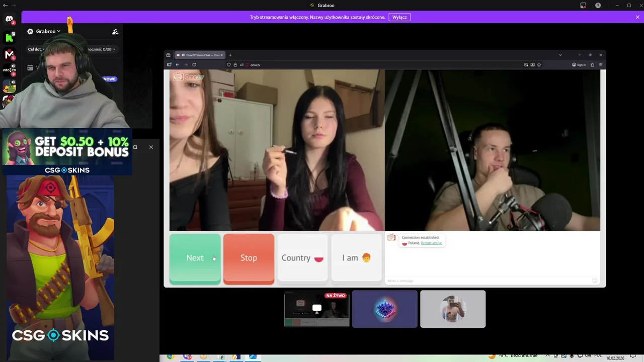Click the CSGOSkins deposit bonus banner

pos(66,152)
